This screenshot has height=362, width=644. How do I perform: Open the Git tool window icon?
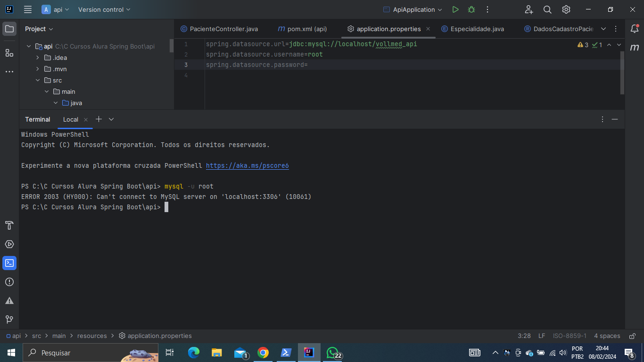(9, 320)
